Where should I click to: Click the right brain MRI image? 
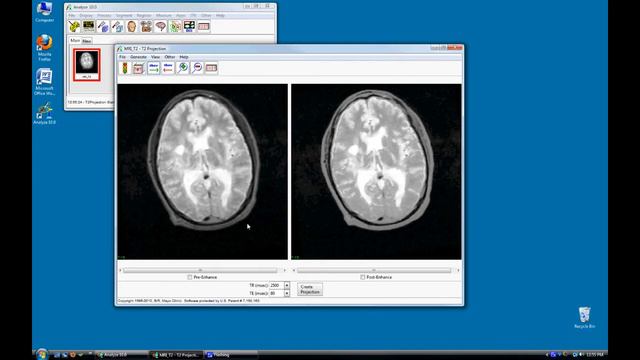[x=376, y=172]
